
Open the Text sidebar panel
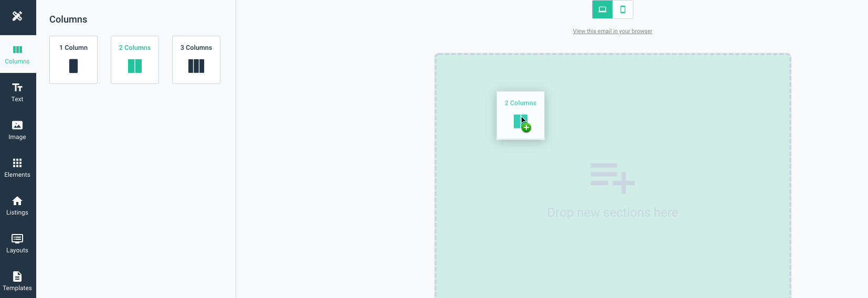[x=18, y=92]
